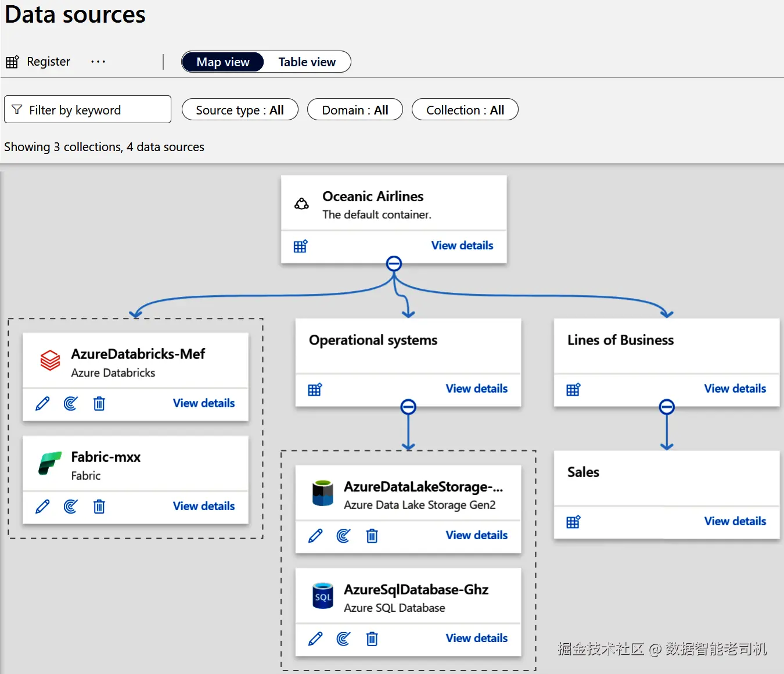Register source in Lines of Business collection
This screenshot has height=674, width=784.
coord(573,389)
